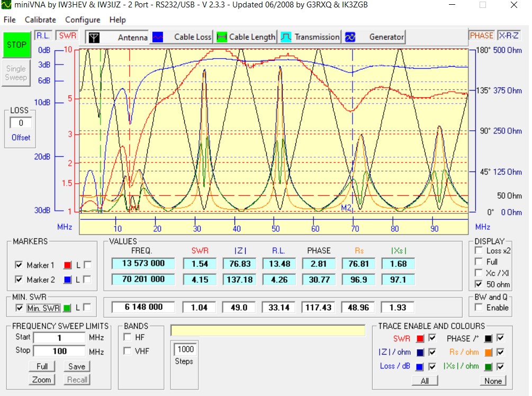Click the red SWR trace colour swatch
The image size is (532, 396).
click(420, 338)
